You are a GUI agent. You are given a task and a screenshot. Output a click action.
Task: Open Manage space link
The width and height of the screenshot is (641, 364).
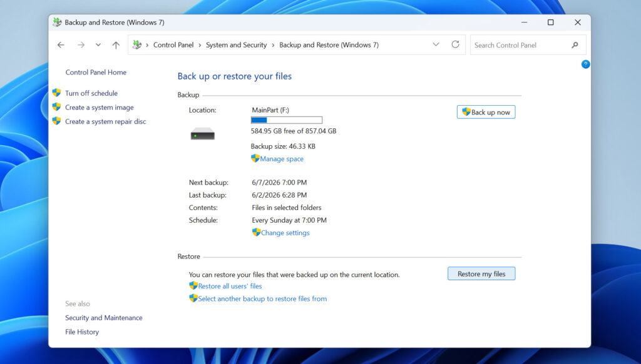coord(282,159)
